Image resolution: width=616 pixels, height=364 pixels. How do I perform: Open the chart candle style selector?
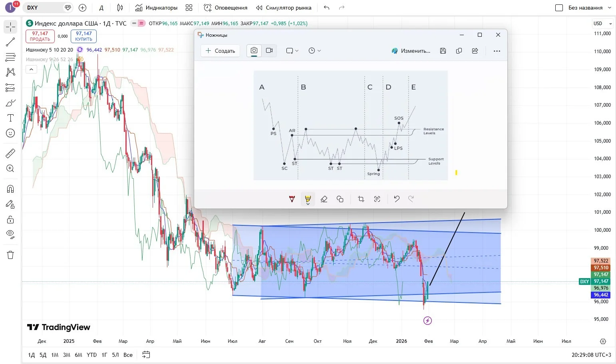click(x=120, y=8)
